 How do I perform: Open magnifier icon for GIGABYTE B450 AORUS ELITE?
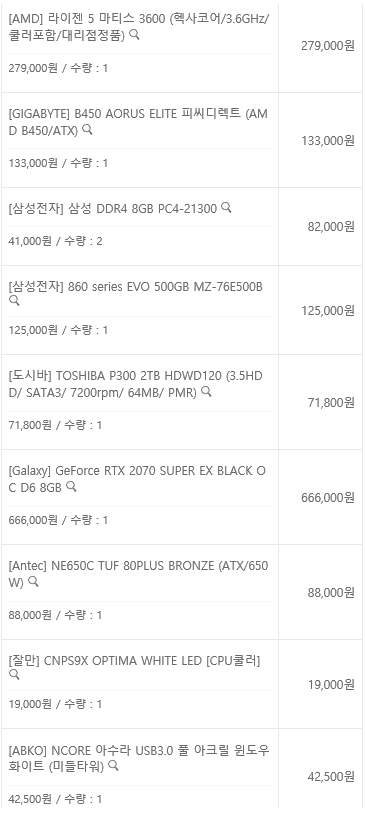coord(87,130)
